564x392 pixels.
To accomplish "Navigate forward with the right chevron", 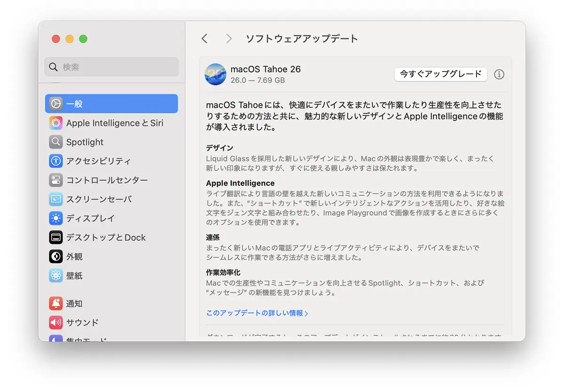I will (x=229, y=39).
